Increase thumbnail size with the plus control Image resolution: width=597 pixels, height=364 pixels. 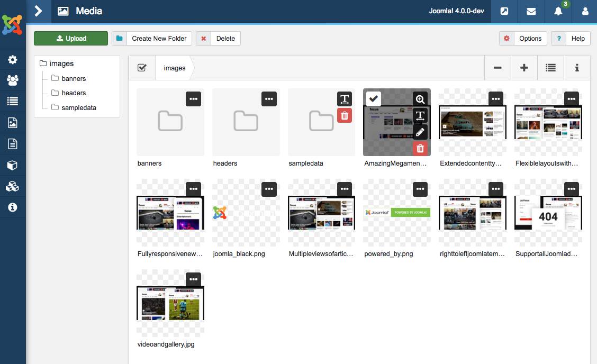523,68
